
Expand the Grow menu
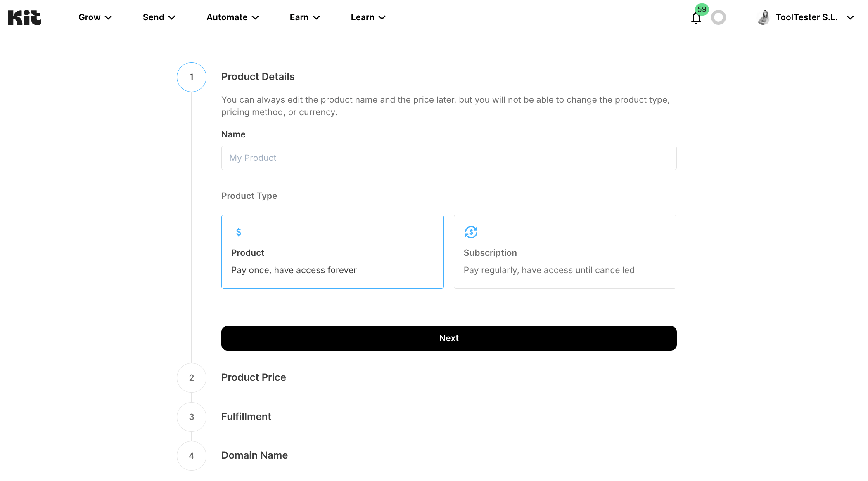(x=95, y=17)
